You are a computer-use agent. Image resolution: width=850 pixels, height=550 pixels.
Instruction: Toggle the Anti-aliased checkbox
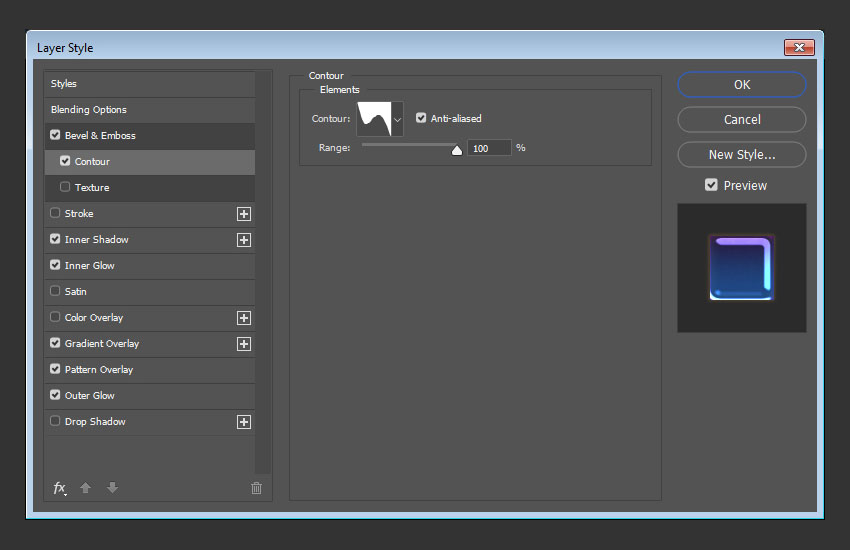421,118
